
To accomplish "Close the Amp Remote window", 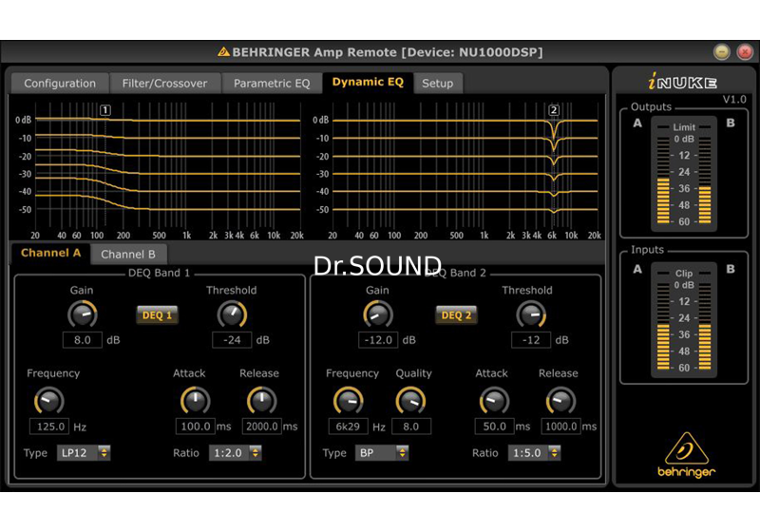I will coord(745,51).
